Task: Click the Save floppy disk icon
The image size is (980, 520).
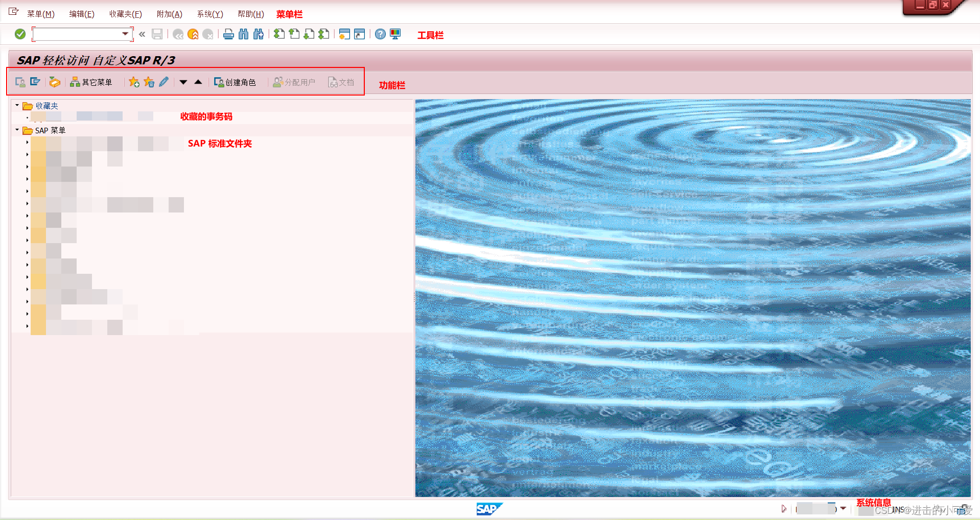Action: (157, 34)
